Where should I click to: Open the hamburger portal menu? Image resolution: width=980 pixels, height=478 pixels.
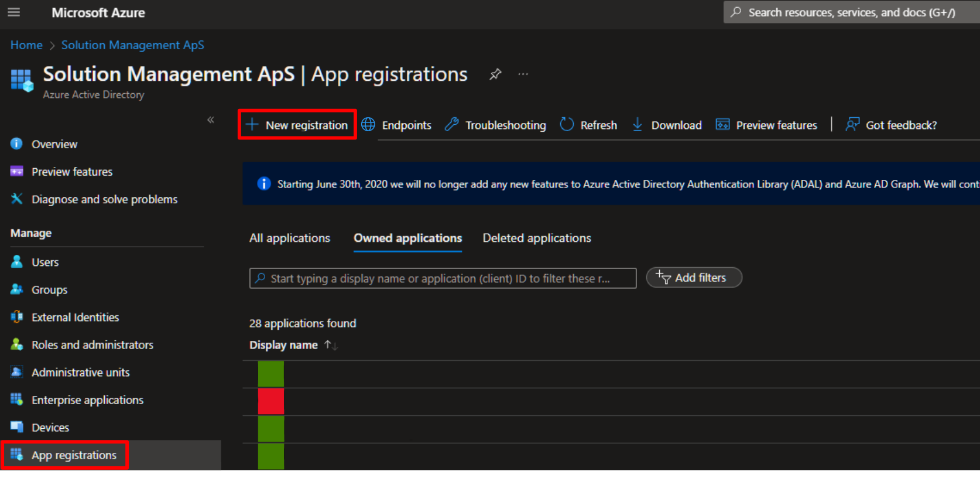coord(13,12)
